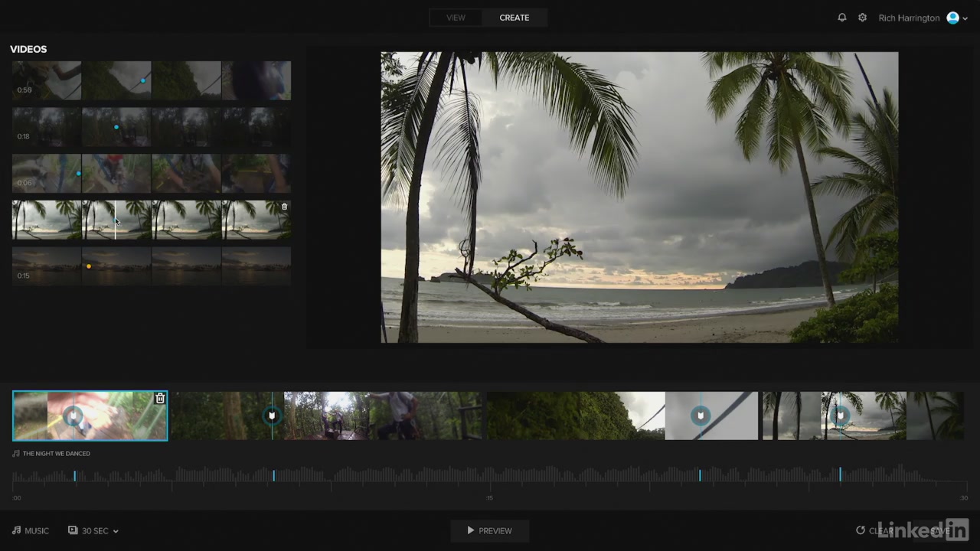980x551 pixels.
Task: Expand the 30 SEC duration dropdown
Action: pyautogui.click(x=93, y=530)
